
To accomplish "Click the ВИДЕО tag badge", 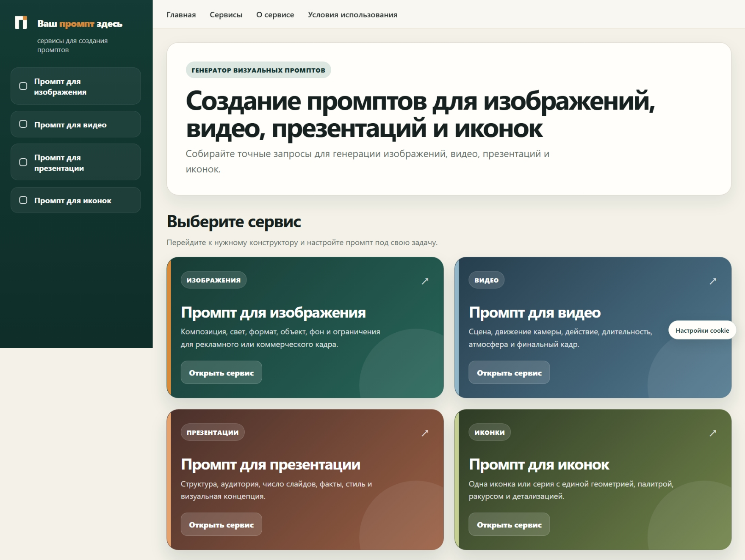I will pos(487,280).
